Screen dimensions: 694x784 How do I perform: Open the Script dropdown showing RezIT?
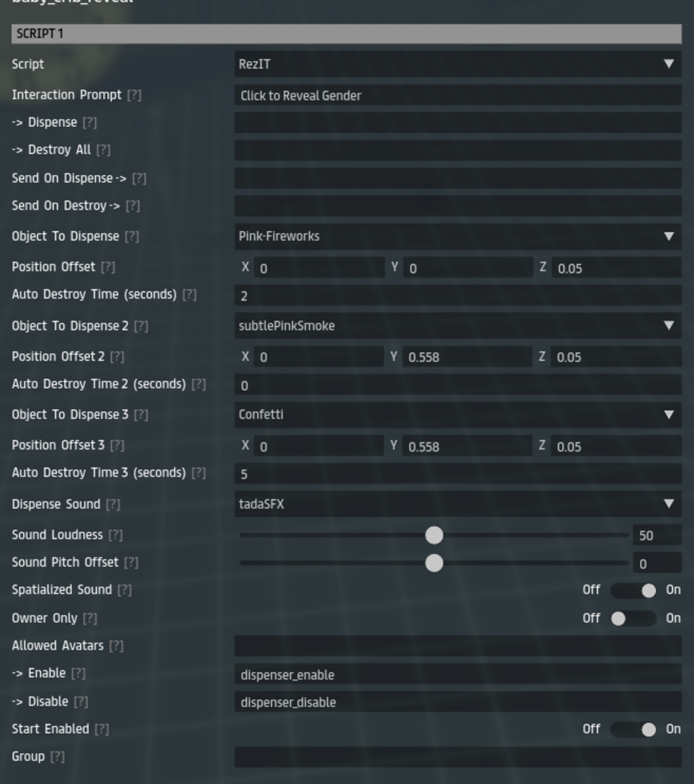(458, 64)
